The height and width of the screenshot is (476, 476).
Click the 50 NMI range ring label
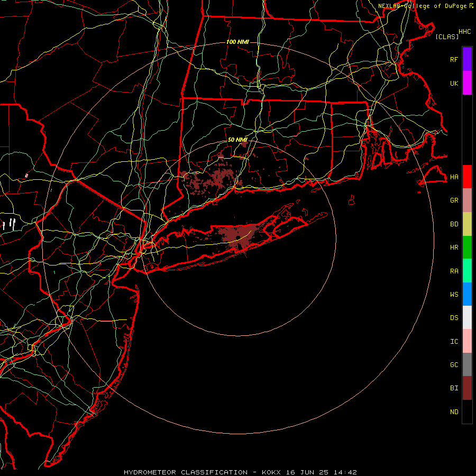point(237,140)
